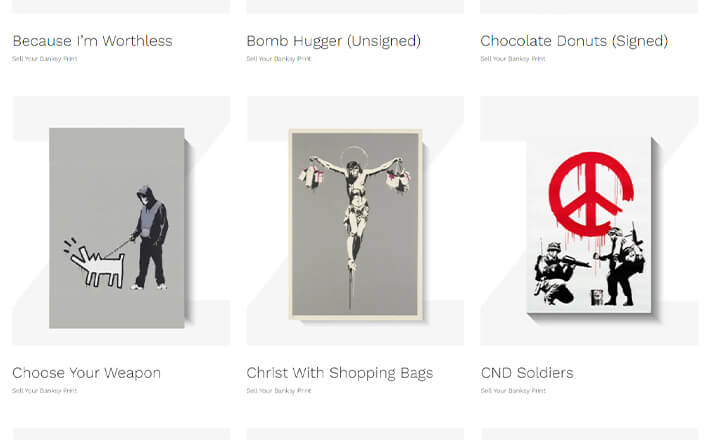
Task: Click Sell Your Banksy Print under Christ With Shopping Bags
Action: (x=279, y=390)
